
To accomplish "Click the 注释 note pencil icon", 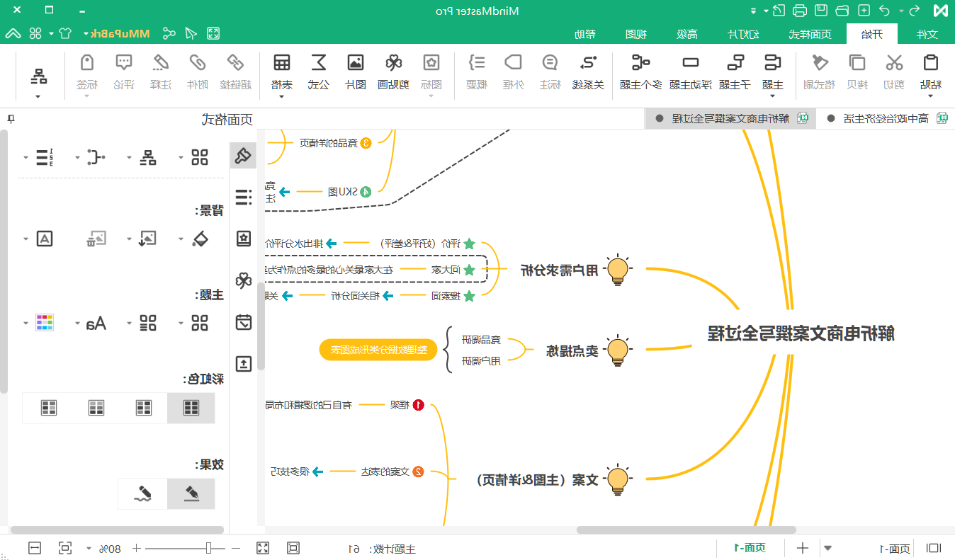I will (x=161, y=64).
